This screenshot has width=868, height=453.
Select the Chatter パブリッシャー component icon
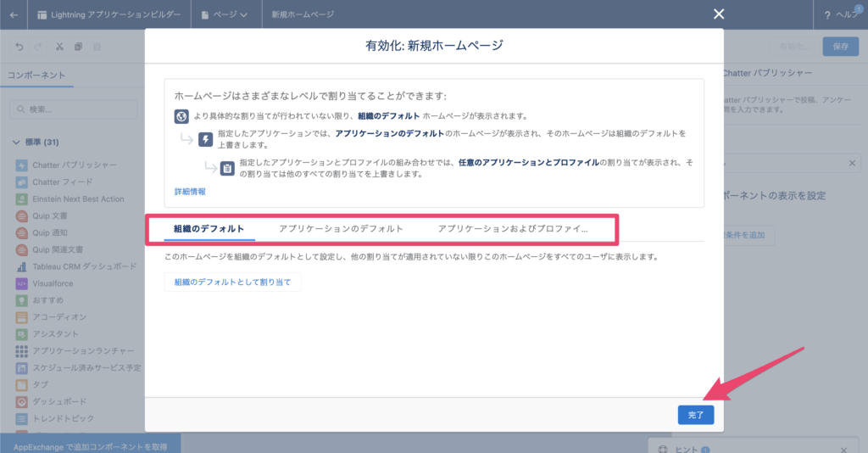click(22, 165)
